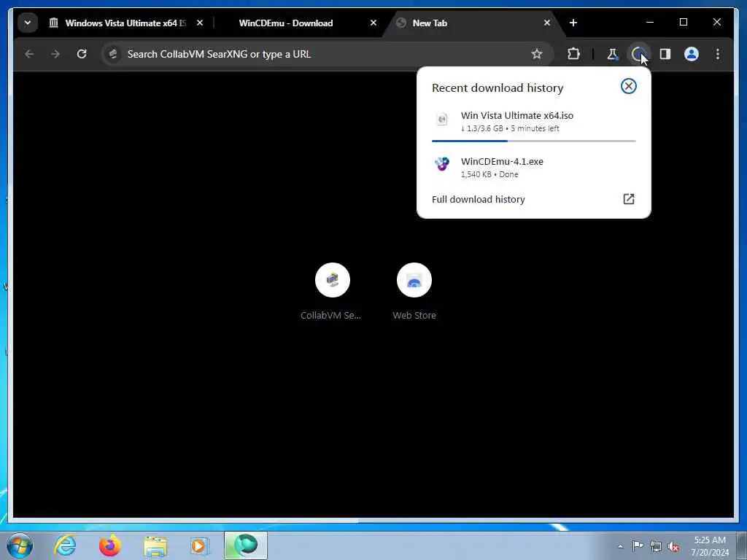Open the Windows Start menu orb
The image size is (747, 560).
click(x=20, y=545)
